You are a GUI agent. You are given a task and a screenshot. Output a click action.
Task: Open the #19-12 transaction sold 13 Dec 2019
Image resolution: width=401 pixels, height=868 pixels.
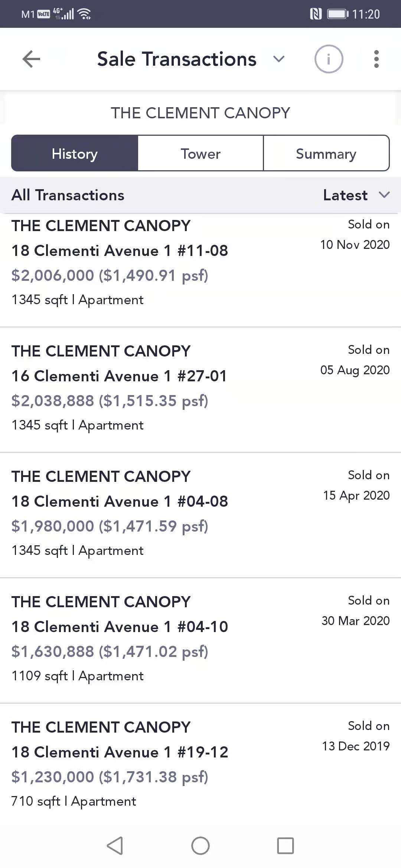pos(200,765)
